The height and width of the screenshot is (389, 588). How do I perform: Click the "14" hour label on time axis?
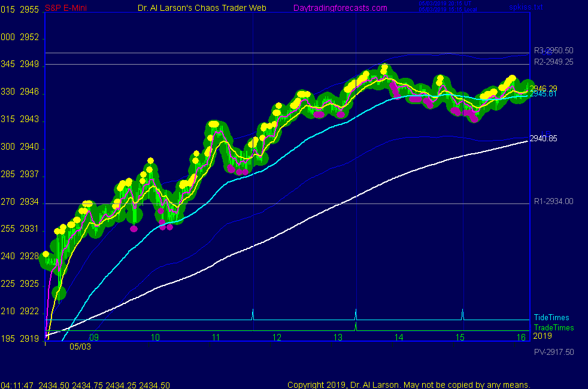[x=399, y=338]
